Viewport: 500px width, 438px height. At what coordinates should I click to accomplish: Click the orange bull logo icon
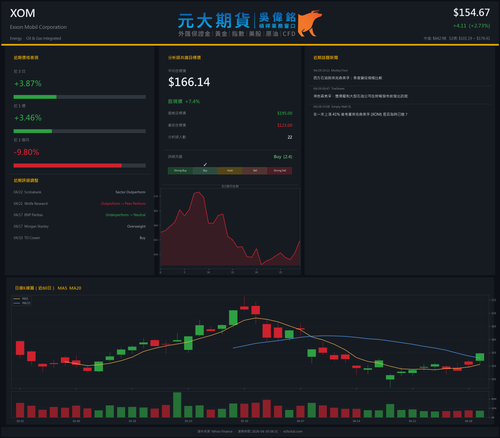(x=310, y=23)
